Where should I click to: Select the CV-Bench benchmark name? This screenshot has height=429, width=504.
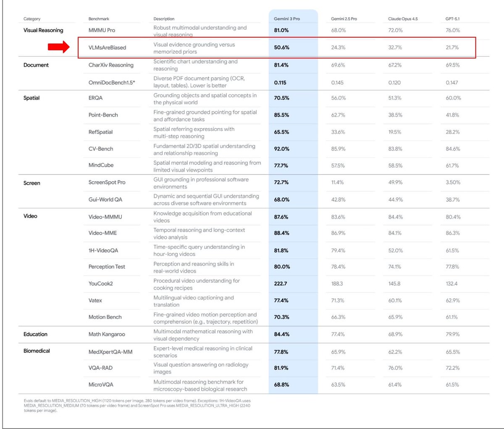tap(101, 149)
